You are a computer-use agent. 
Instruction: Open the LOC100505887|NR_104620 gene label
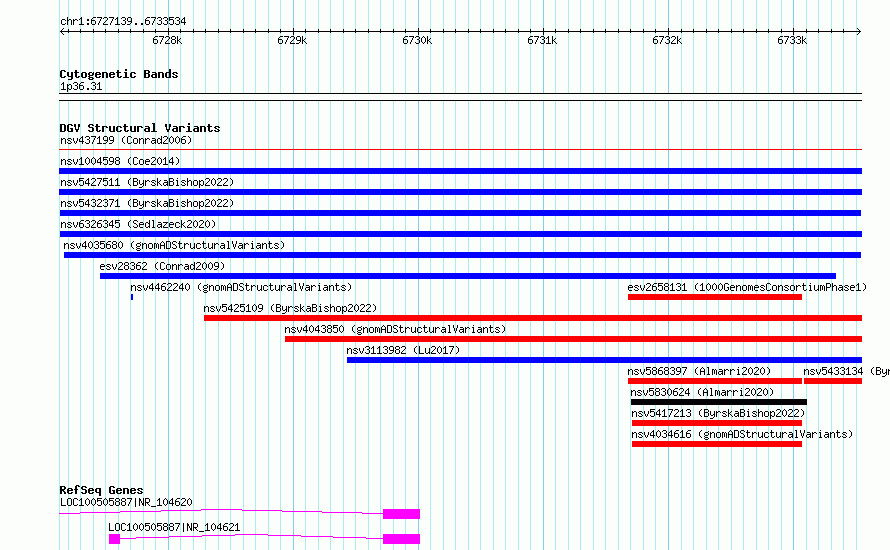pos(126,502)
